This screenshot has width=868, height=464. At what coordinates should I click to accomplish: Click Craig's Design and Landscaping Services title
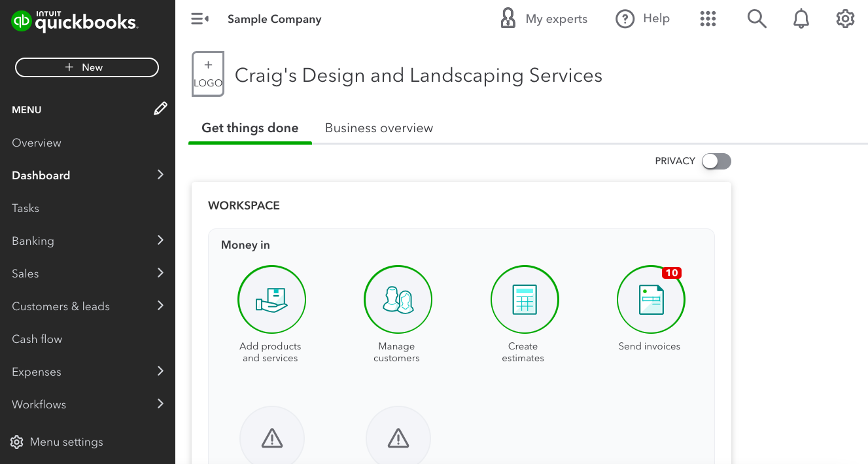pos(419,75)
